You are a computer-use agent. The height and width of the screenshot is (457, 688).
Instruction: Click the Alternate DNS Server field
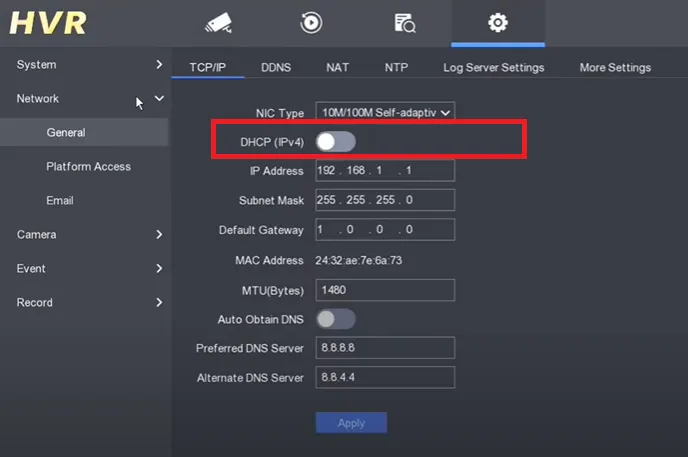click(x=385, y=378)
